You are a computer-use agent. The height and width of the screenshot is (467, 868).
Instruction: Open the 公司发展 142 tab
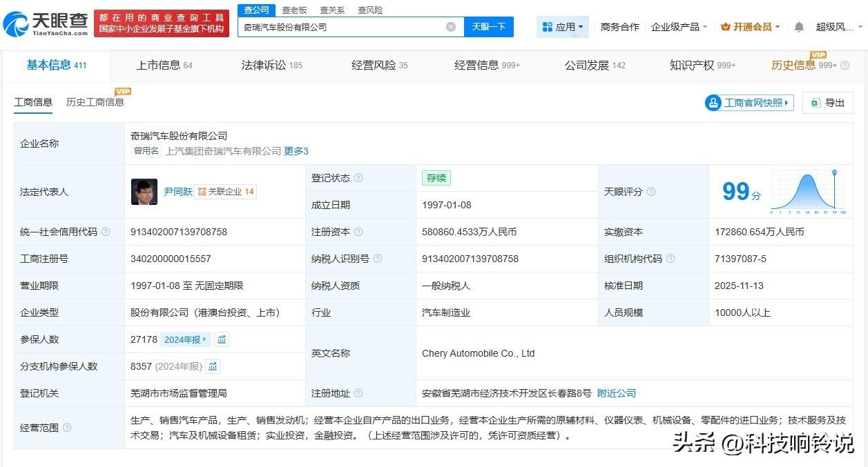point(595,66)
